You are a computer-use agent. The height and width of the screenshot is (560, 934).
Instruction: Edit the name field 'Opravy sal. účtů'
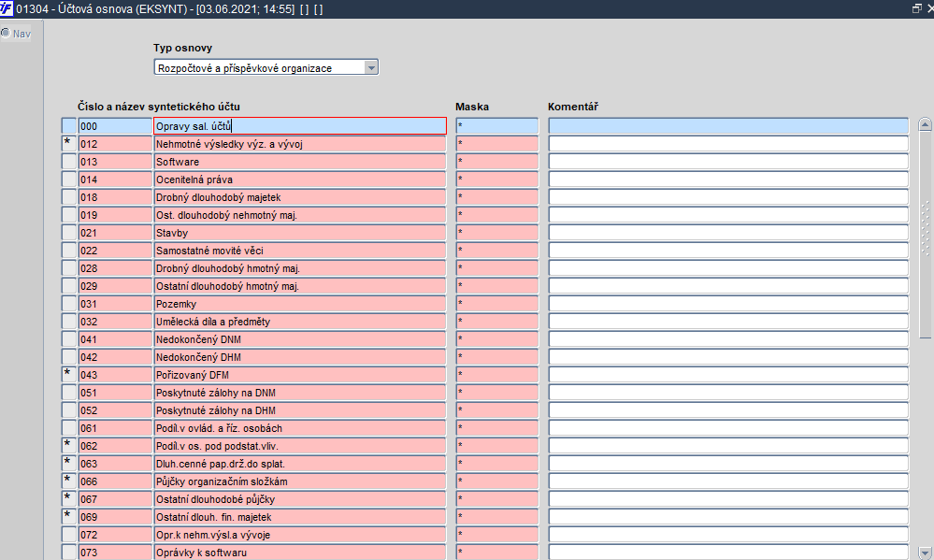(300, 125)
